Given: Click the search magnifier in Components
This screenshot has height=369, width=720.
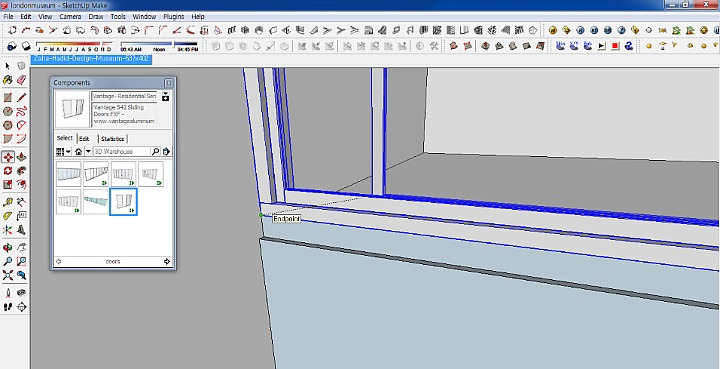Looking at the screenshot, I should [155, 151].
